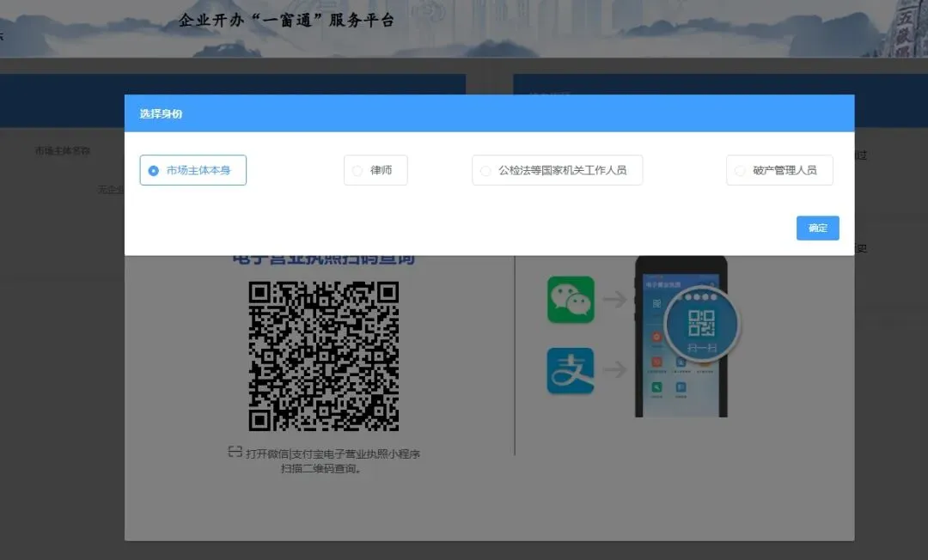Click the arrow next to WeChat icon
Screen dimensions: 928x560
click(x=615, y=299)
